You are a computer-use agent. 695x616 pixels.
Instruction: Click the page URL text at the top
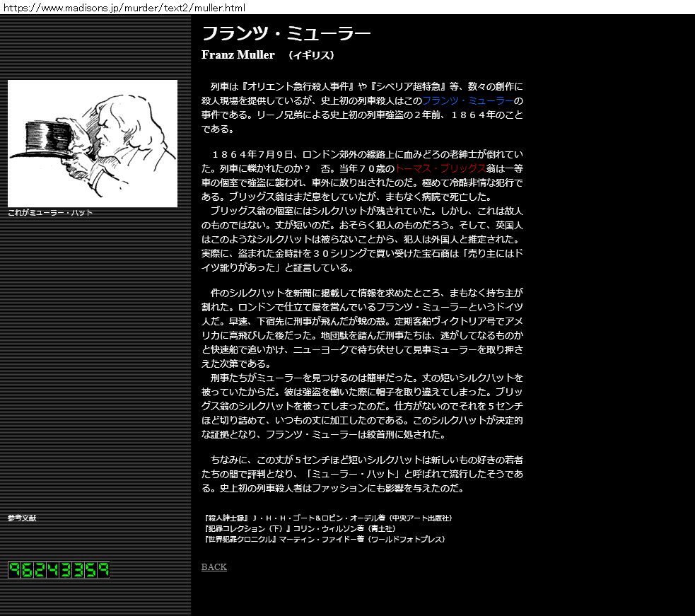(124, 8)
